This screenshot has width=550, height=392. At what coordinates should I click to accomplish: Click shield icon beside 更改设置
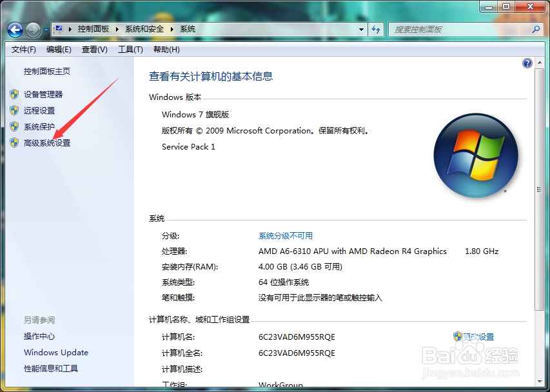click(457, 337)
